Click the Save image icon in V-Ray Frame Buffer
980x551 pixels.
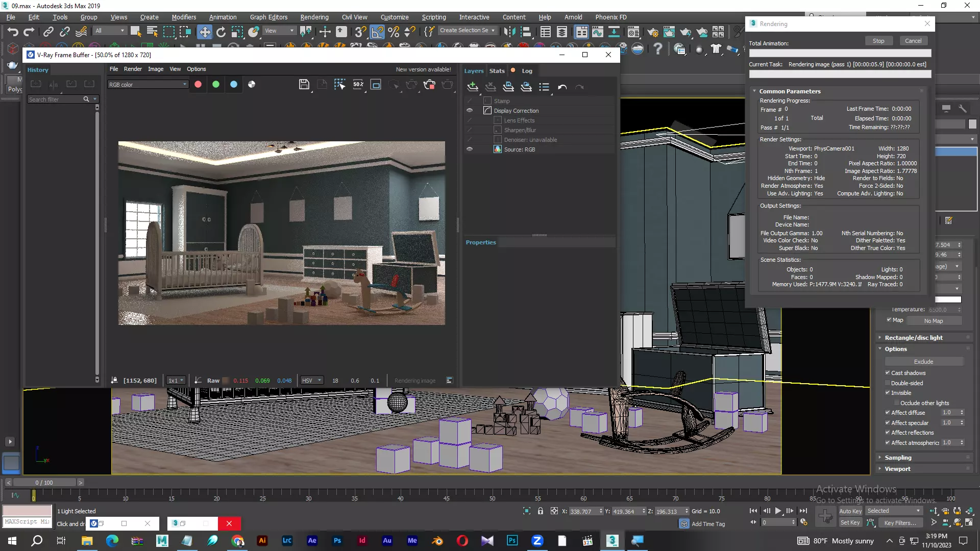tap(304, 85)
